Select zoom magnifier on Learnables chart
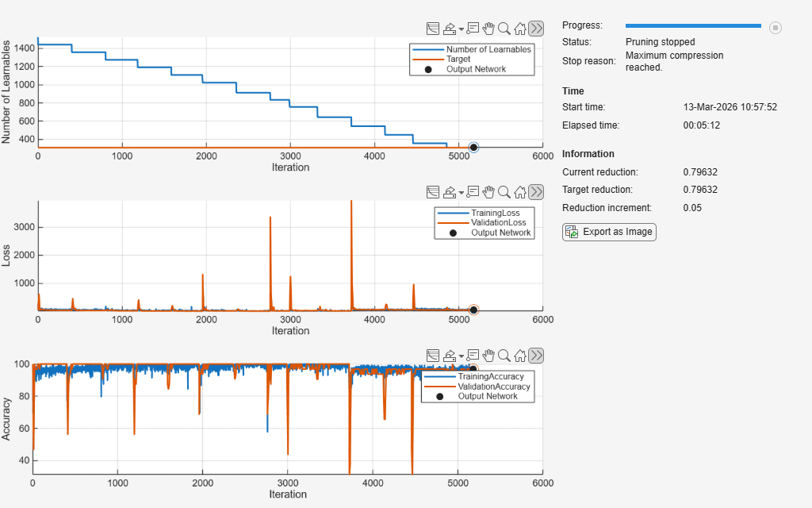The width and height of the screenshot is (812, 508). [x=504, y=29]
